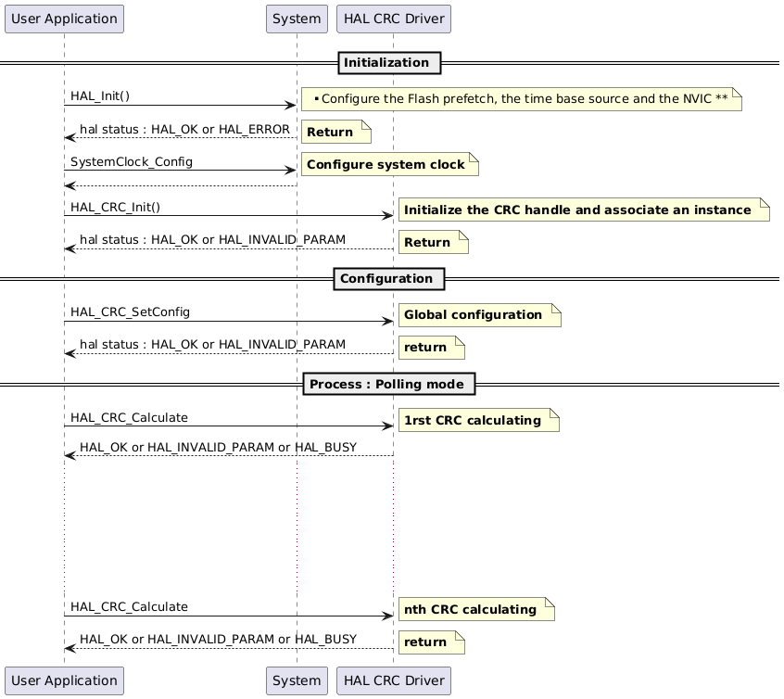
Task: Select the System participant header
Action: tap(297, 19)
